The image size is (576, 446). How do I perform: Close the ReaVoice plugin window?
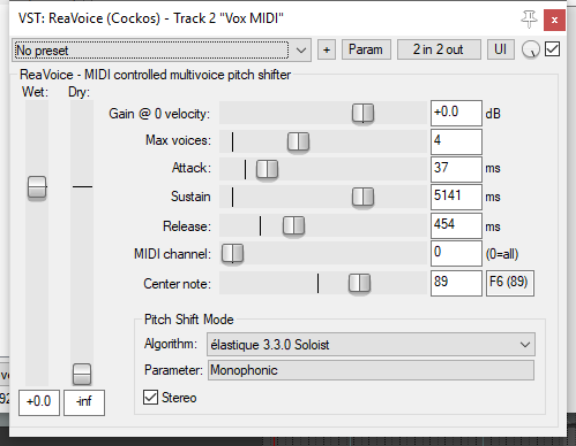pyautogui.click(x=555, y=20)
